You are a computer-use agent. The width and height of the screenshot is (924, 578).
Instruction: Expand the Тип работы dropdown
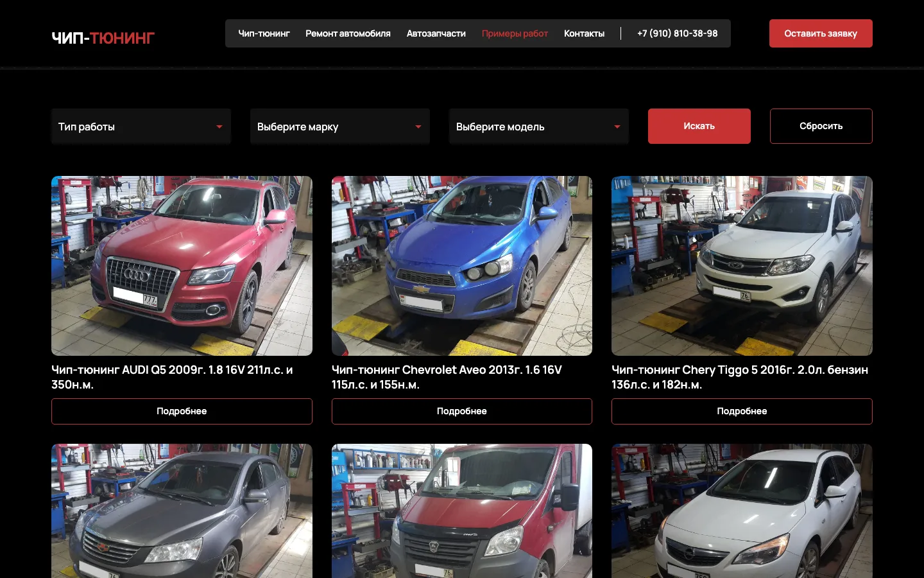tap(141, 127)
